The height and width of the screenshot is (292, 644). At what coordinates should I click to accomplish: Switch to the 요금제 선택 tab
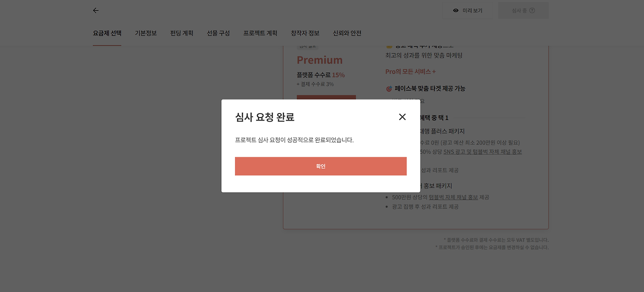107,33
